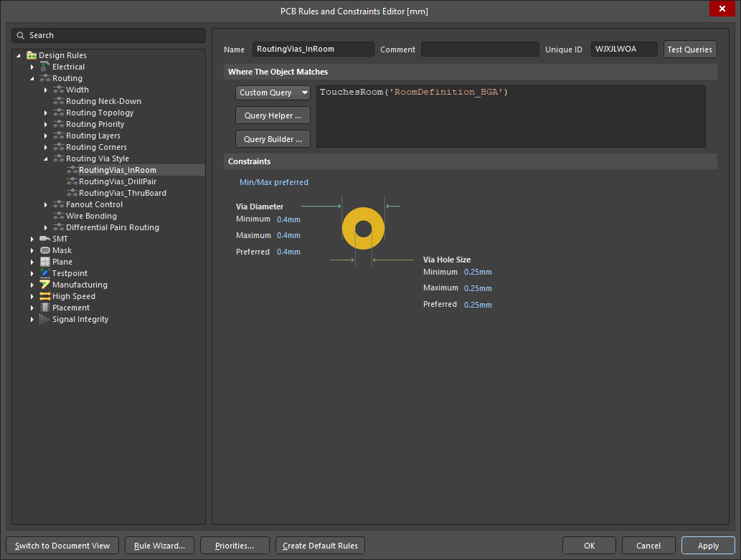Click the Signal Integrity category icon

click(45, 319)
